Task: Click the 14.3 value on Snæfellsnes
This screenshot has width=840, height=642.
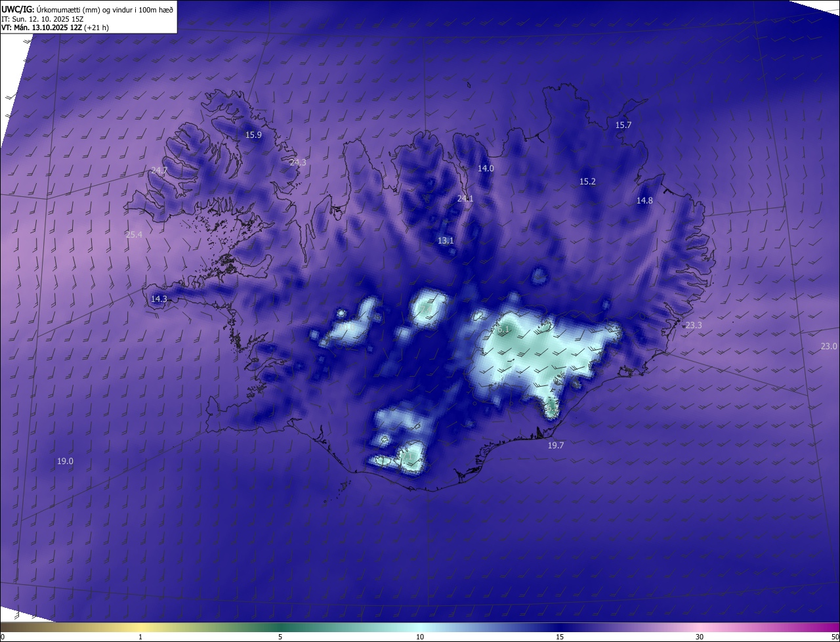Action: 159,299
